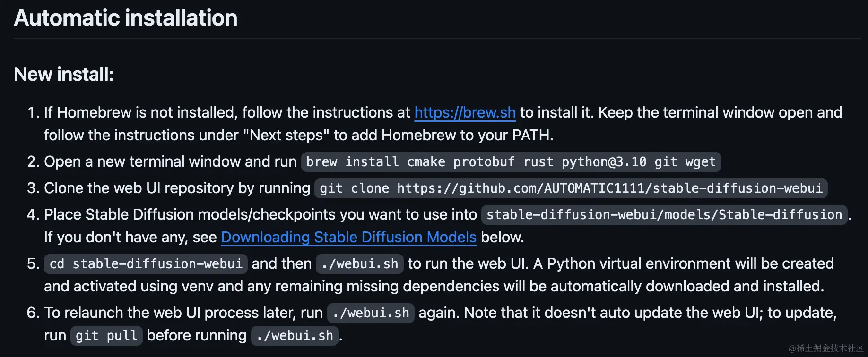Click the git clone repository command snippet
The width and height of the screenshot is (868, 357).
(571, 188)
